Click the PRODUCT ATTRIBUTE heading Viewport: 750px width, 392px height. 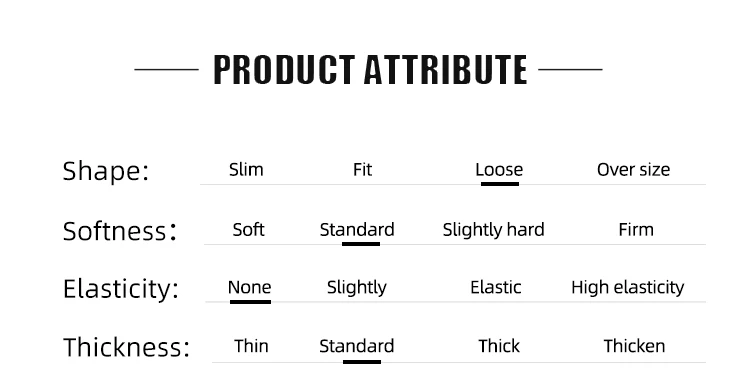coord(370,70)
